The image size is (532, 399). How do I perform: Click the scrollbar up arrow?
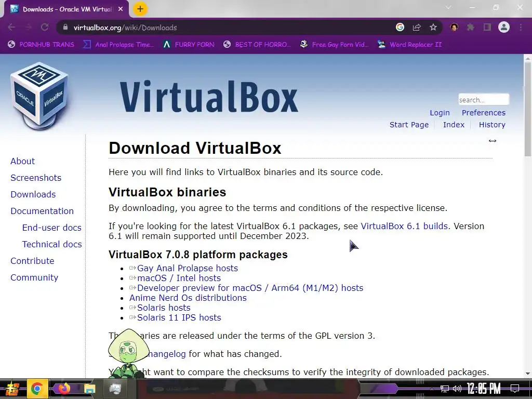click(x=528, y=58)
